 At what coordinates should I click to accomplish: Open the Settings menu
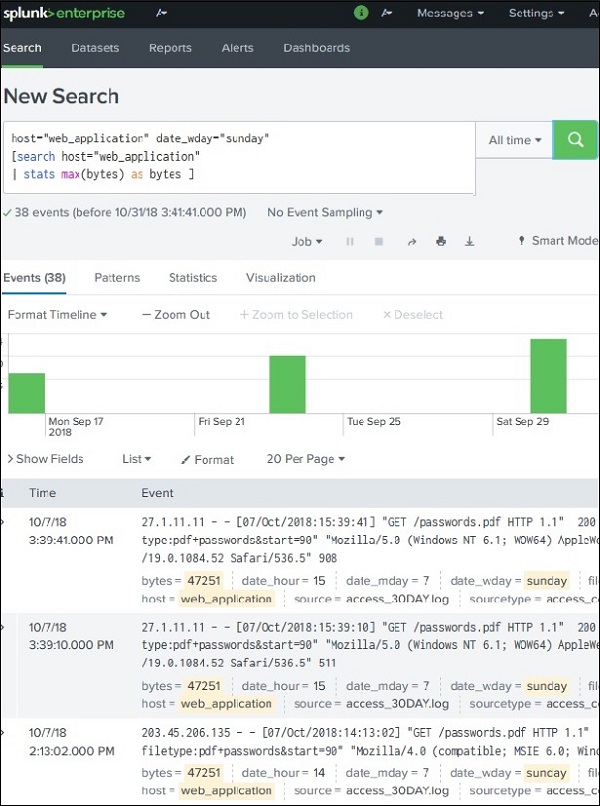[x=534, y=13]
